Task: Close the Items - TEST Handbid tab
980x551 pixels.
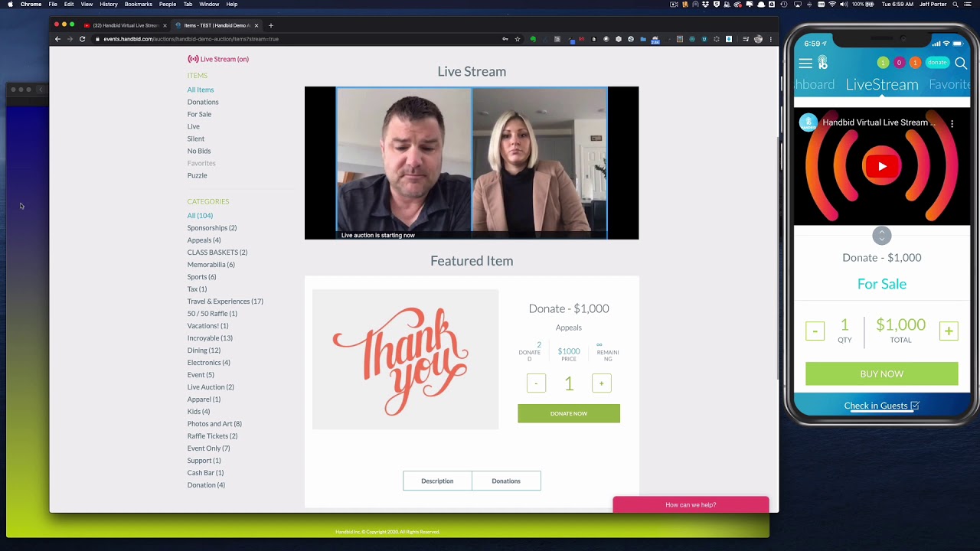Action: click(256, 25)
